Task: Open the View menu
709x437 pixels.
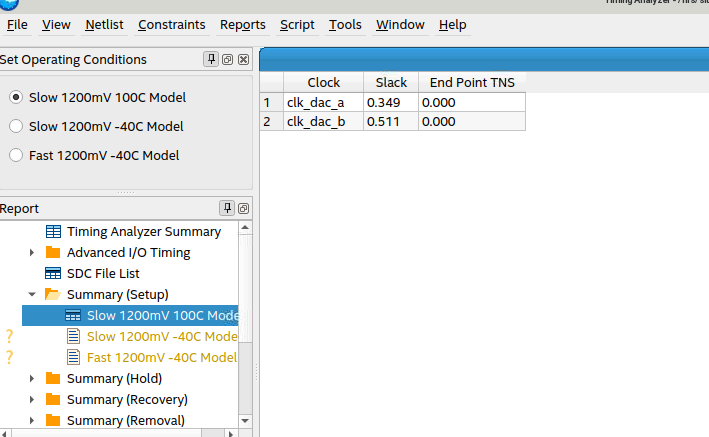Action: coord(56,24)
